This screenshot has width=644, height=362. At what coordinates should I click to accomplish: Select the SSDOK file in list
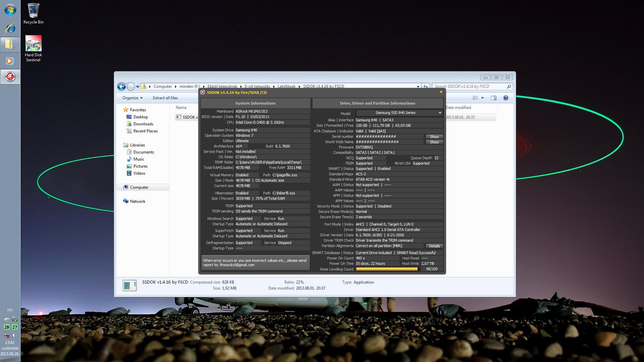click(187, 117)
